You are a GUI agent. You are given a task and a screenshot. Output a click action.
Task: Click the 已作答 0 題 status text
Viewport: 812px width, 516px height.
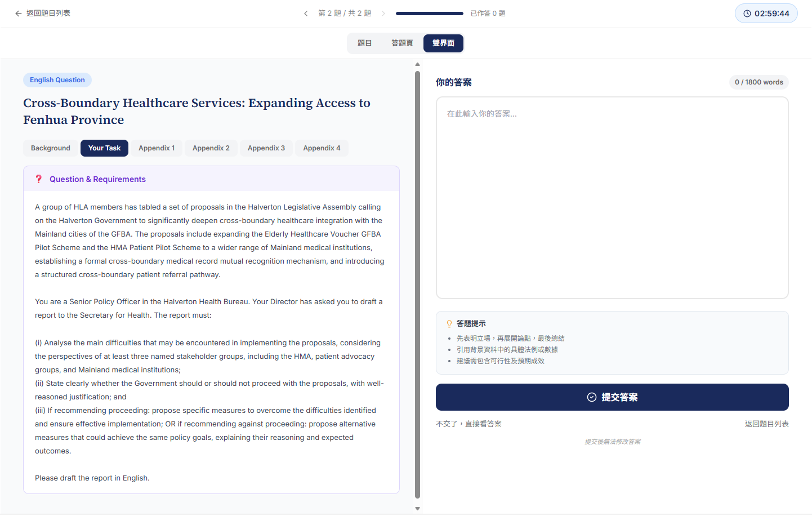pos(488,14)
